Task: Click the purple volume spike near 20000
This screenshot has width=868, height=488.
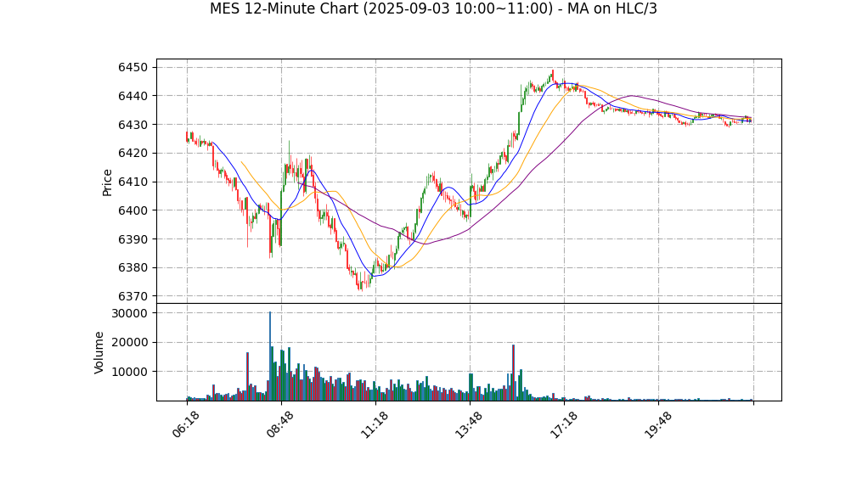Action: 514,373
